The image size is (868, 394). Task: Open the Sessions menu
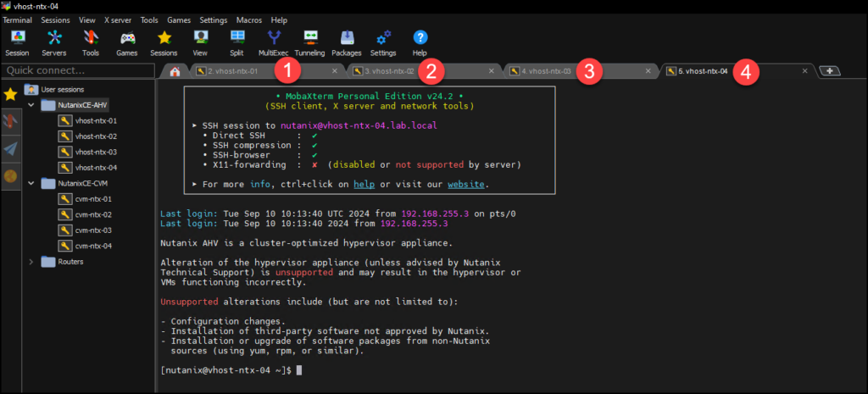click(x=55, y=20)
